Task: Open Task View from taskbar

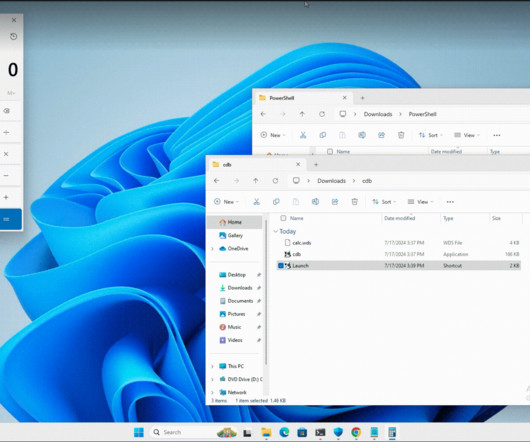Action: click(247, 432)
